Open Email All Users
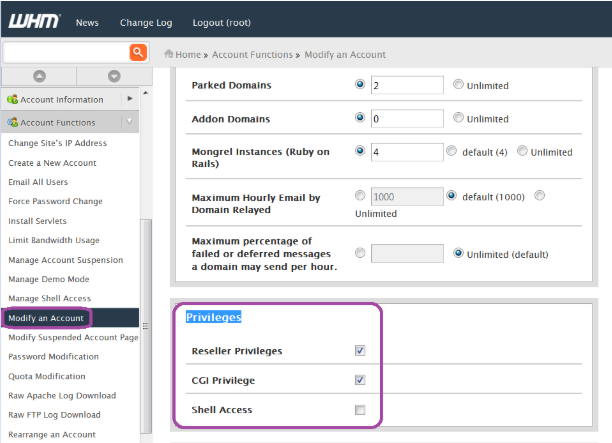 pos(38,182)
